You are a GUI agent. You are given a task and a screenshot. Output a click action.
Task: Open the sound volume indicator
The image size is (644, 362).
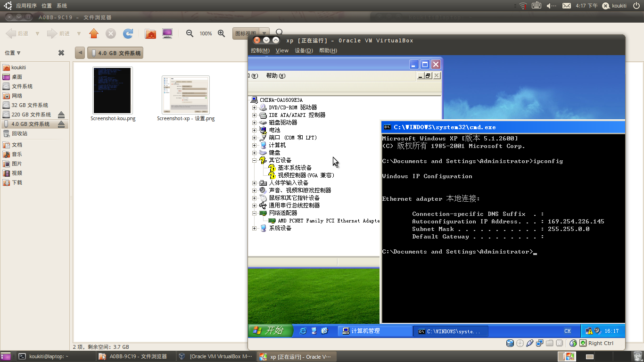tap(551, 6)
